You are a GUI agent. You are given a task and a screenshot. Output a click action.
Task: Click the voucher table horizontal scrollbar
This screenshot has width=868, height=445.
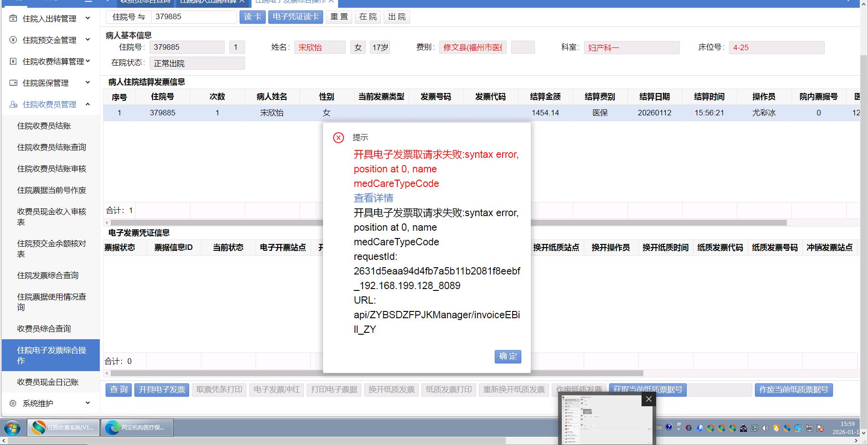click(376, 373)
